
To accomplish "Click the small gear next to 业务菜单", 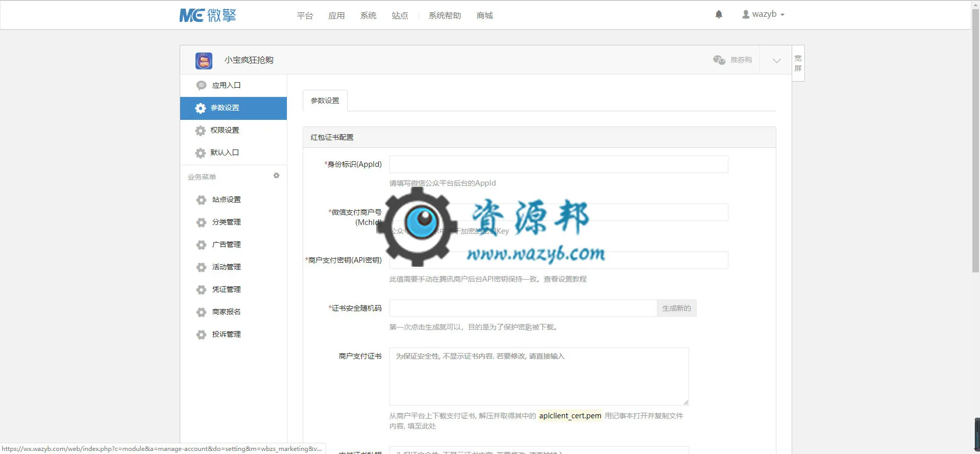I will pos(276,176).
